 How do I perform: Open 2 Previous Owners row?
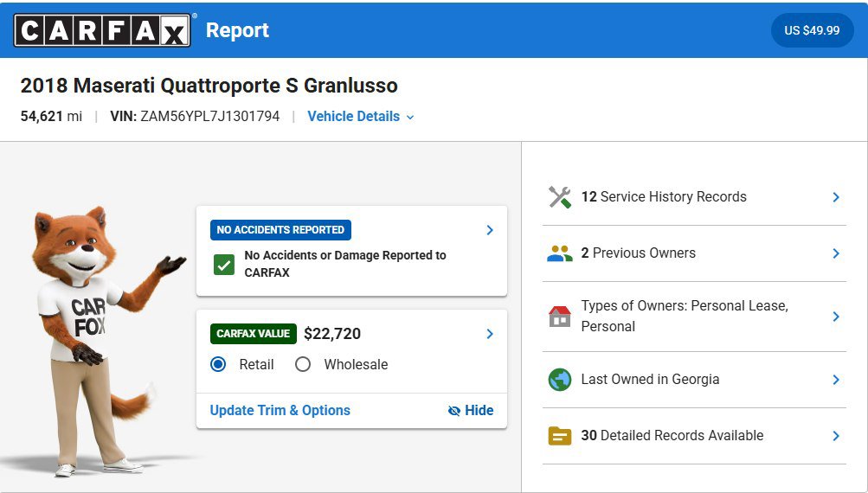[694, 253]
